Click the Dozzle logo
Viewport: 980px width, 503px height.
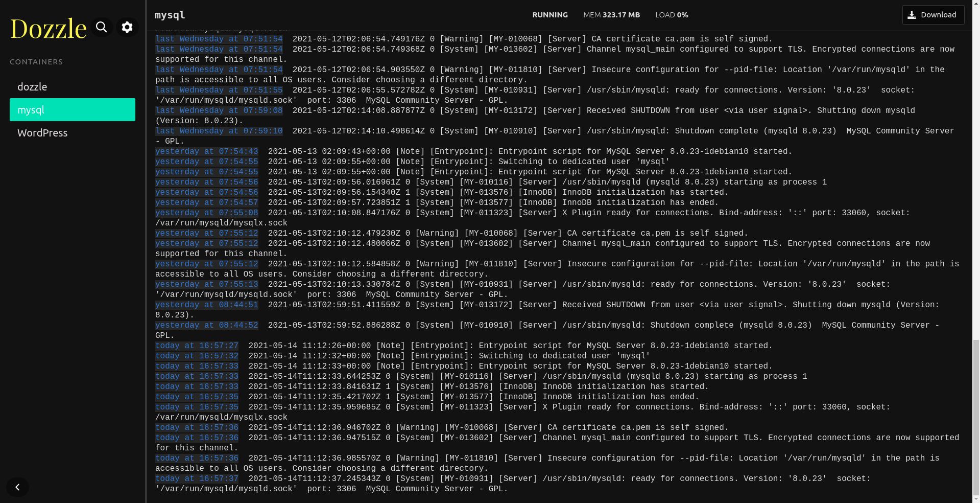[x=49, y=29]
